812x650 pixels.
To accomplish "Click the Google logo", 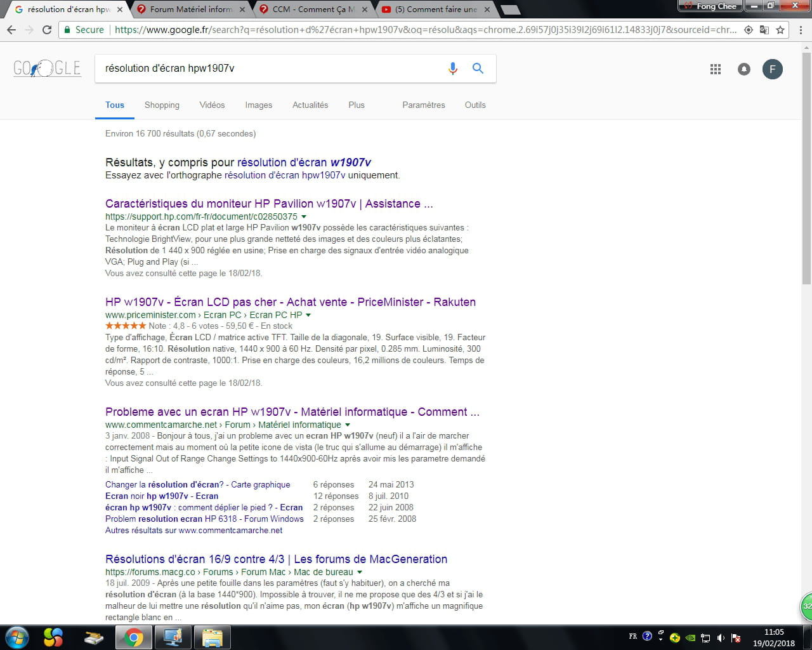I will click(47, 69).
